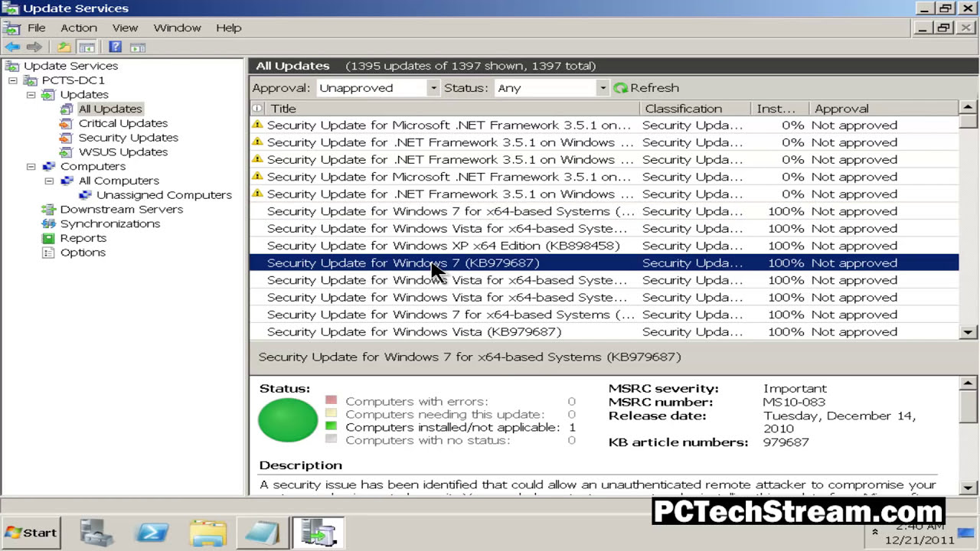This screenshot has width=980, height=551.
Task: Open the Approval filter dropdown
Action: coord(433,88)
